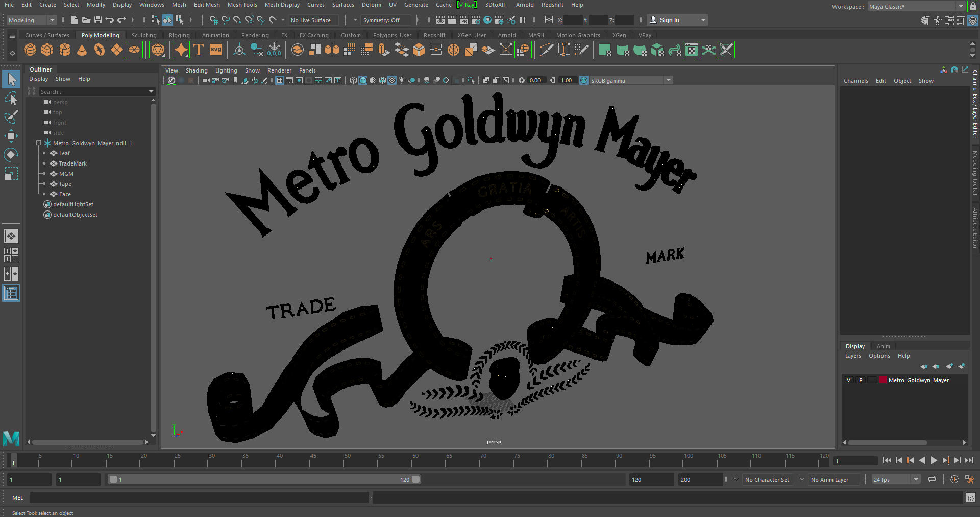The image size is (980, 517).
Task: Select the Lasso tool in the toolbox
Action: pyautogui.click(x=11, y=98)
